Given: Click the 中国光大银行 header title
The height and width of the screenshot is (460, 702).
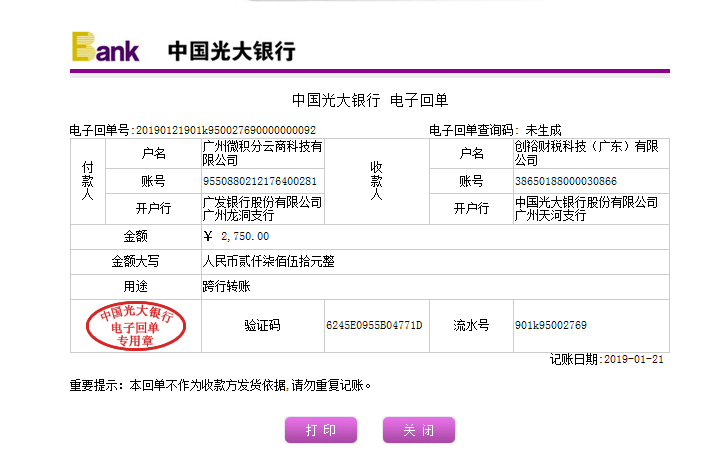Looking at the screenshot, I should coord(231,51).
